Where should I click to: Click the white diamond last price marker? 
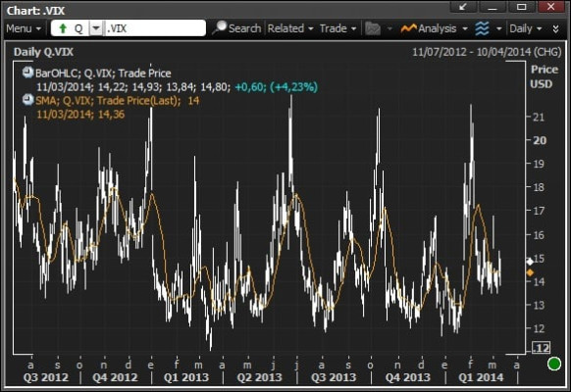[530, 261]
